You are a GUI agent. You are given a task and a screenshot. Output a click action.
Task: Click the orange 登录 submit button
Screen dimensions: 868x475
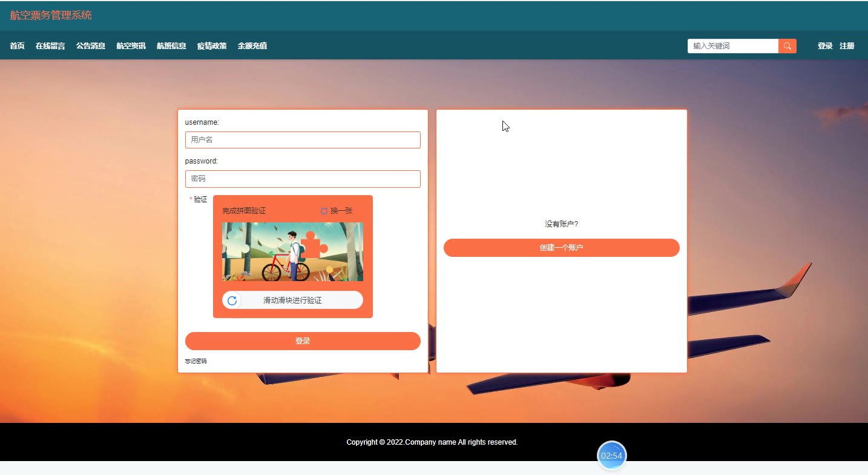(303, 341)
